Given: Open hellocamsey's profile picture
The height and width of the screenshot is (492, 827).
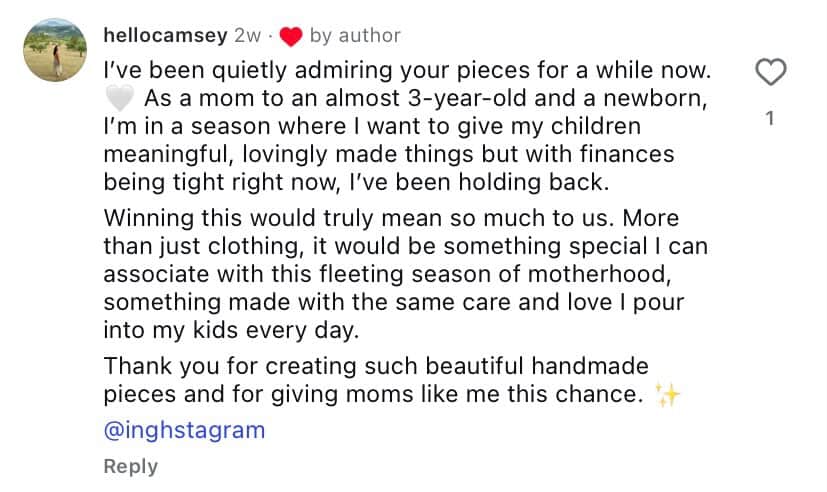Looking at the screenshot, I should tap(56, 50).
